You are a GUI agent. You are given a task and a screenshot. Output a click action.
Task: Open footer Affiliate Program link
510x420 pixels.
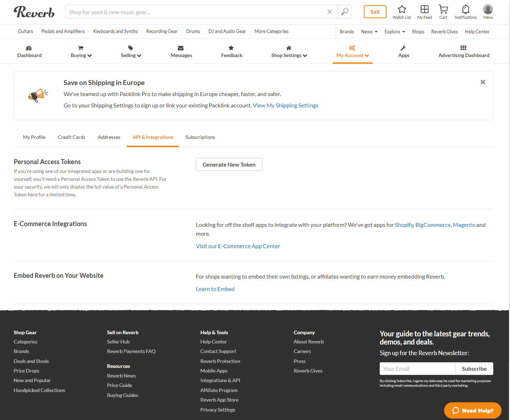pyautogui.click(x=219, y=390)
